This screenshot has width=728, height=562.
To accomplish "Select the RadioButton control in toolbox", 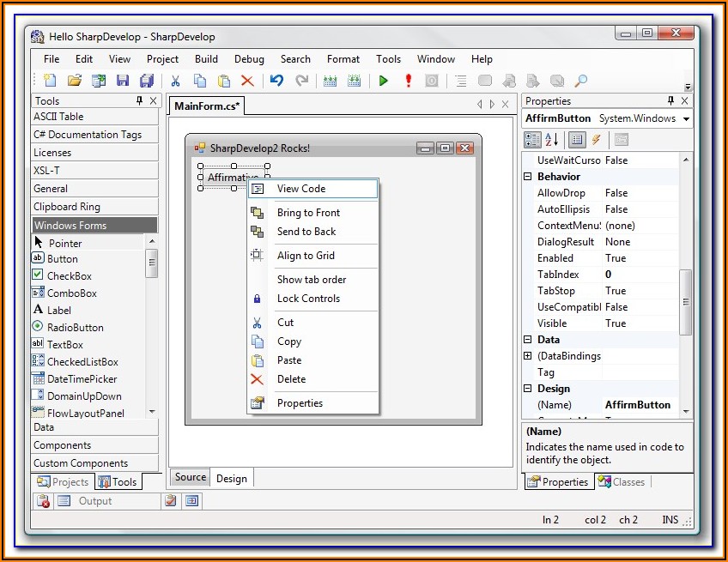I will [x=75, y=328].
